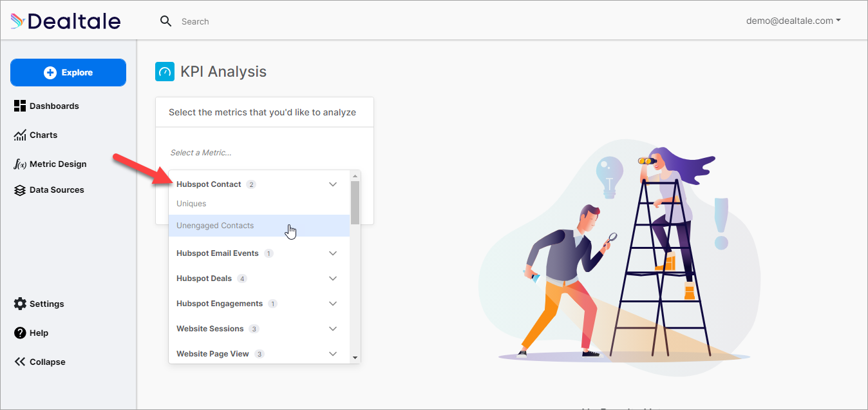Expand the Hubspot Email Events chevron
Image resolution: width=868 pixels, height=410 pixels.
333,253
